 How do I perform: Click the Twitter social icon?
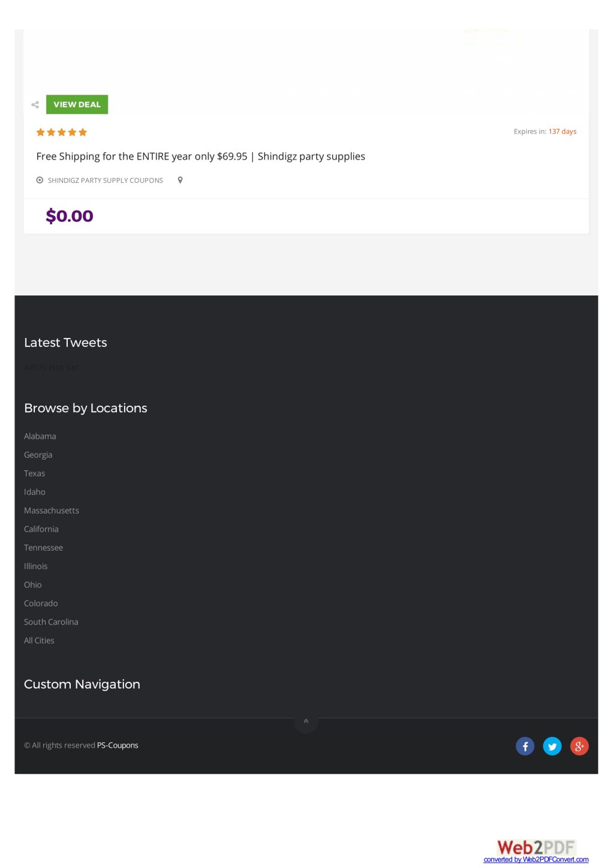pos(552,746)
